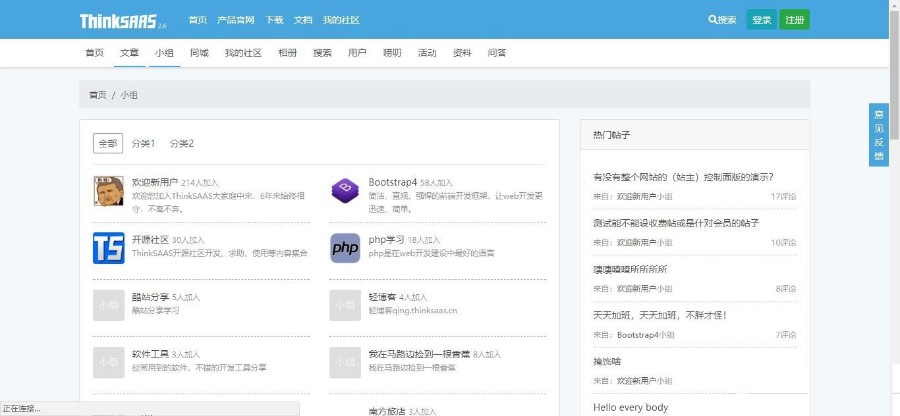This screenshot has width=900, height=416.
Task: Click the placeholder icon beside 我在马路边捡到一根香蕉
Action: pyautogui.click(x=345, y=363)
